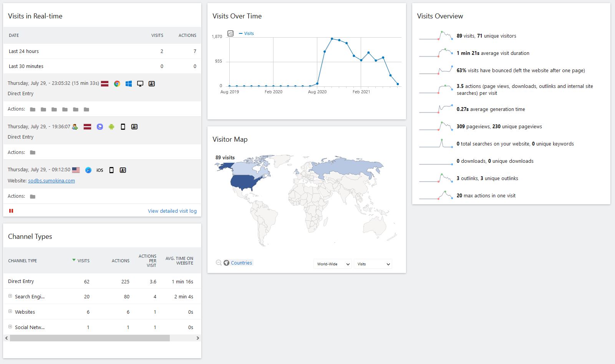615x364 pixels.
Task: Sort by the Avg. Time on Website column
Action: click(179, 261)
